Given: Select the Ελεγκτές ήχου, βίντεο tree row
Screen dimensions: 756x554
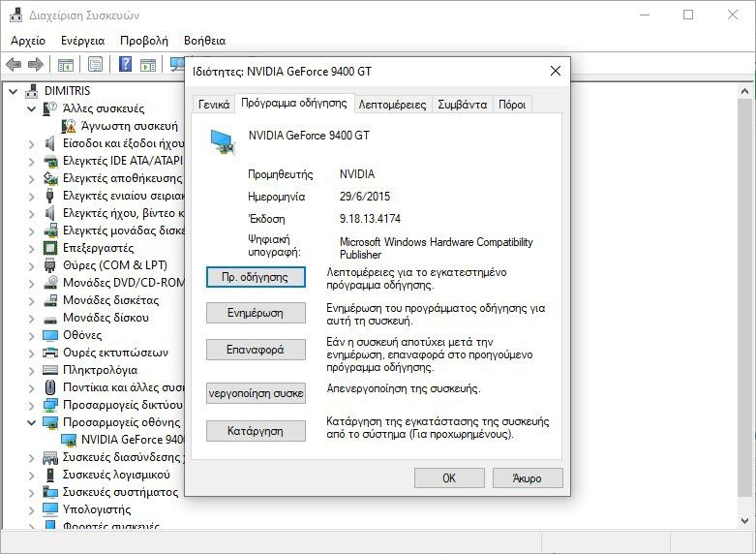Looking at the screenshot, I should [124, 213].
